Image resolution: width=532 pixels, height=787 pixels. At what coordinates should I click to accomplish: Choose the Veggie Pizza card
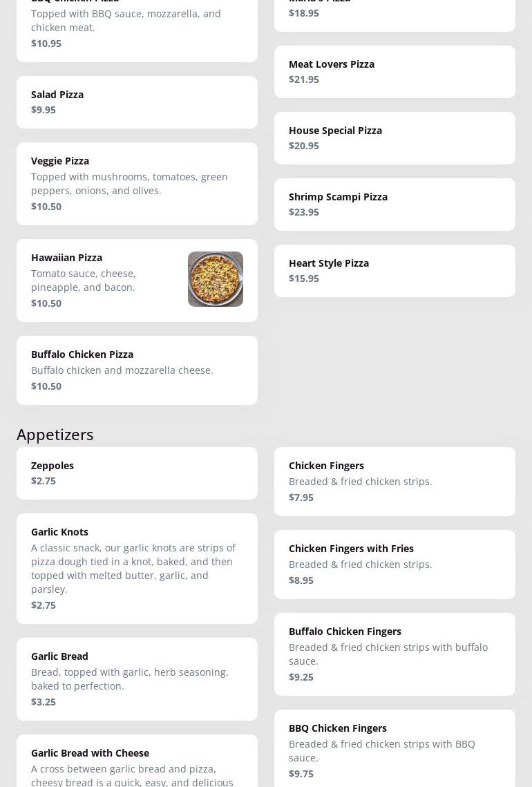pyautogui.click(x=137, y=184)
